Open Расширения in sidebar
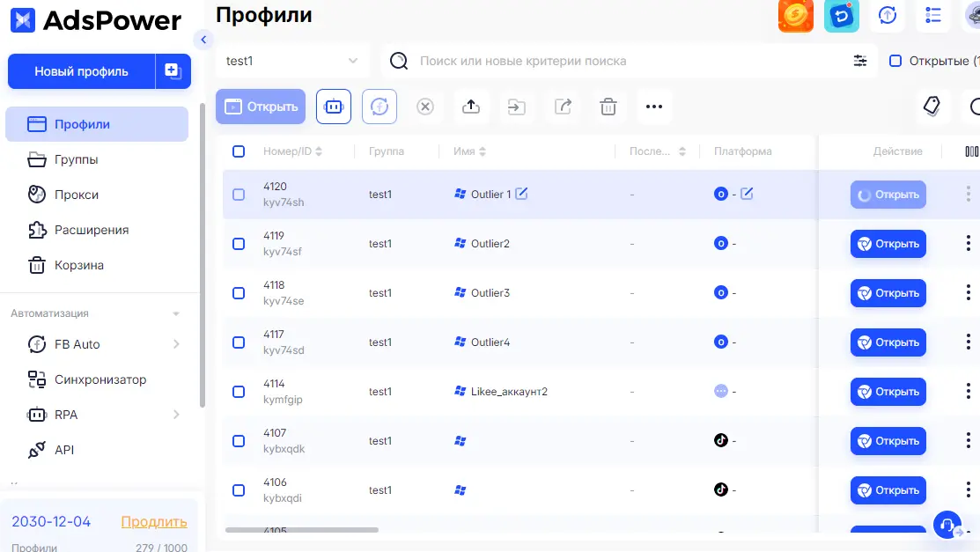 pos(97,230)
